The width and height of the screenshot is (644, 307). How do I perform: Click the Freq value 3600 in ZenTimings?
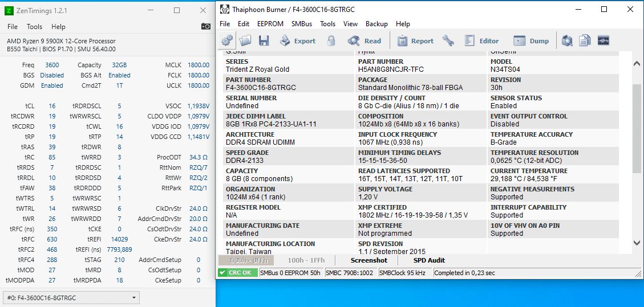52,65
